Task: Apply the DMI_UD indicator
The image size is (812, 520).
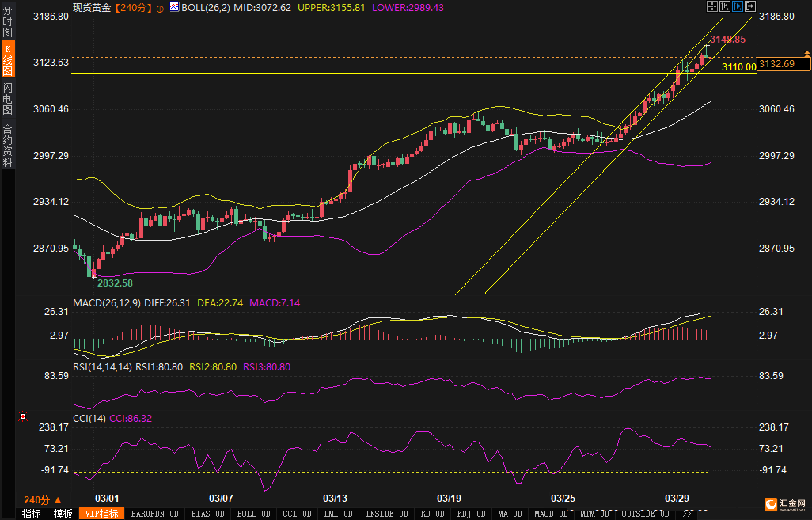Action: tap(338, 514)
